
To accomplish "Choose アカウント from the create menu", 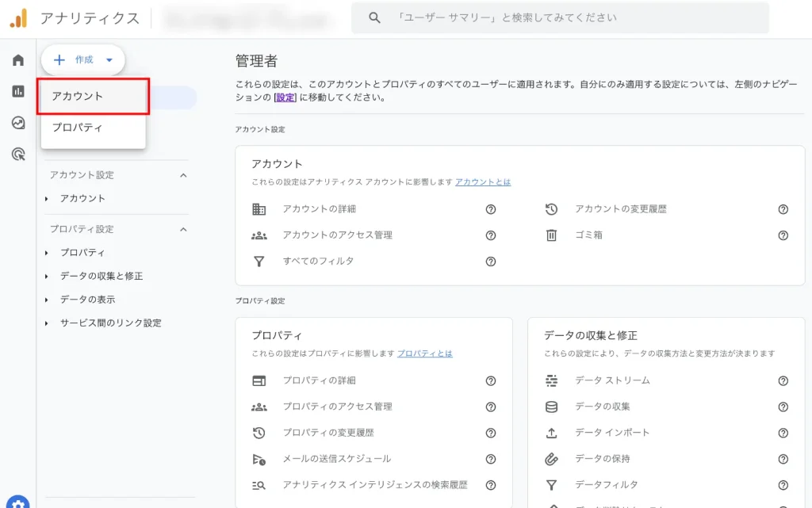I will (94, 96).
